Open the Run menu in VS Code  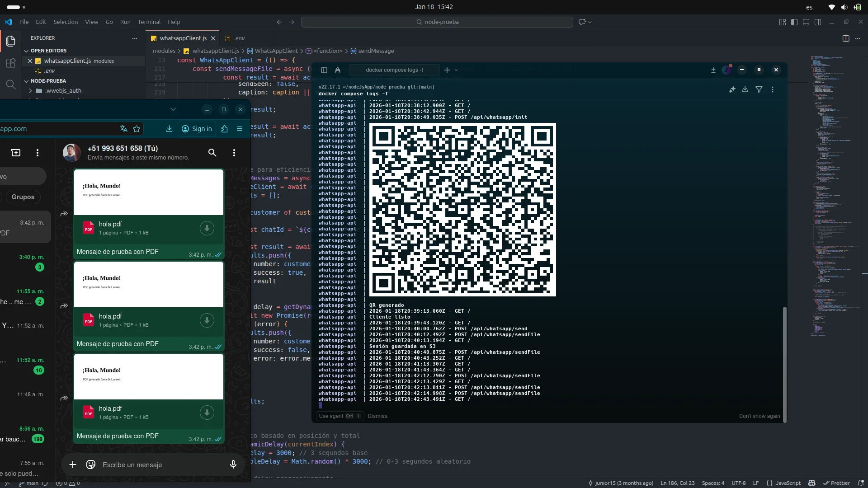(125, 22)
